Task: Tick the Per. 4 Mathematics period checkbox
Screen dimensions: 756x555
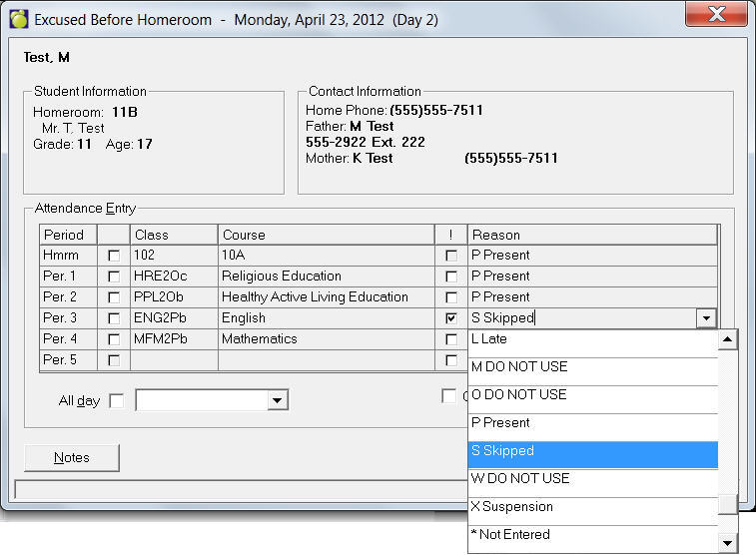Action: [113, 339]
